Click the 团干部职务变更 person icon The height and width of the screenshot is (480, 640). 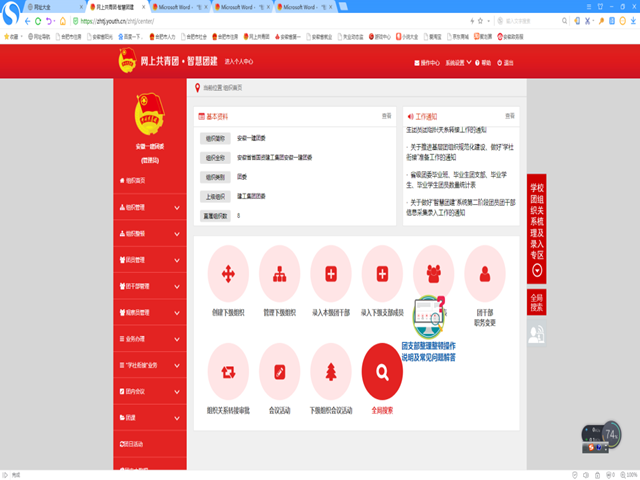(485, 274)
